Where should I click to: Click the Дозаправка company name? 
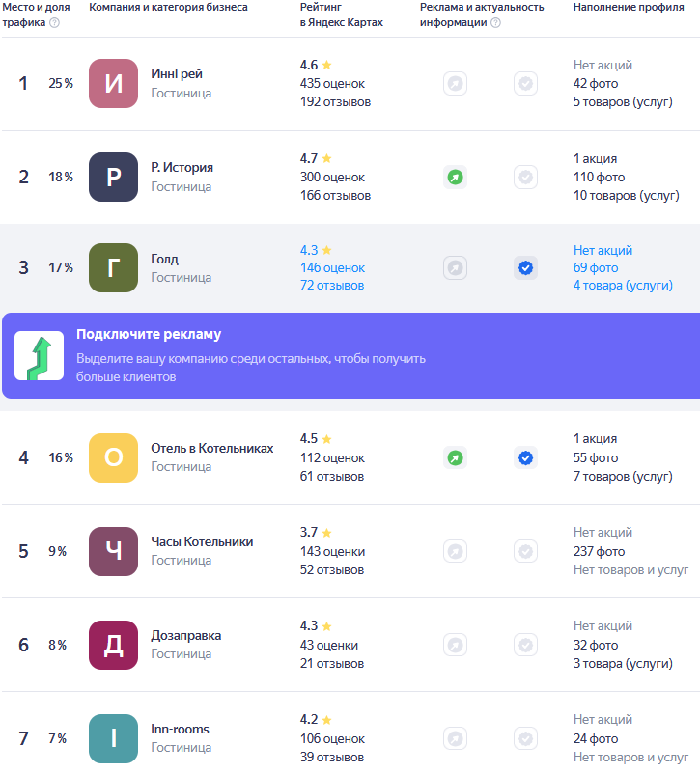click(185, 635)
